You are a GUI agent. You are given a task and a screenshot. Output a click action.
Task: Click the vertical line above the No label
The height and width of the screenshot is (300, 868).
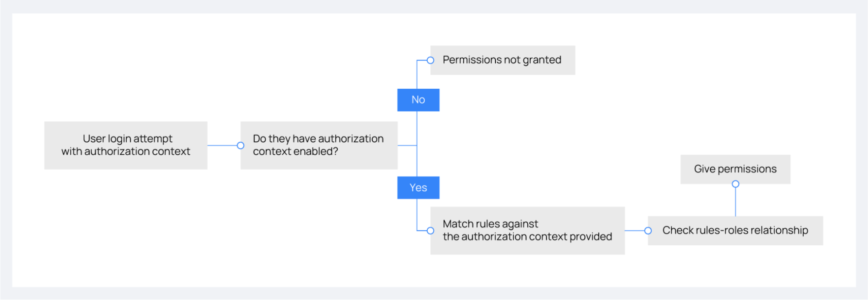[417, 76]
